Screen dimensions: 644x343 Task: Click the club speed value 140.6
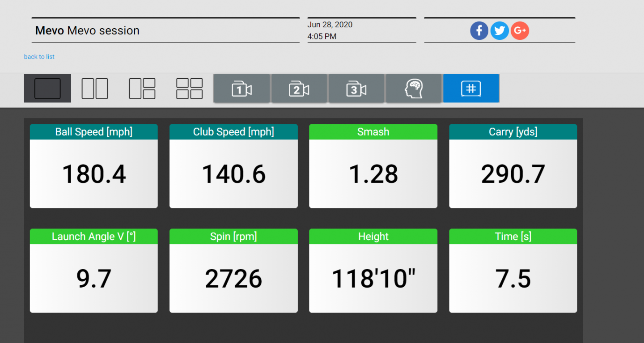[x=233, y=174]
